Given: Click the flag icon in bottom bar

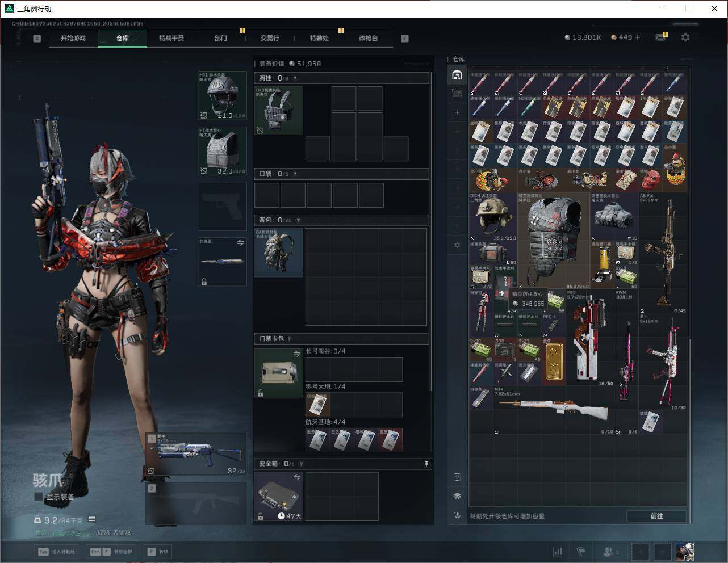Looking at the screenshot, I should [x=581, y=552].
